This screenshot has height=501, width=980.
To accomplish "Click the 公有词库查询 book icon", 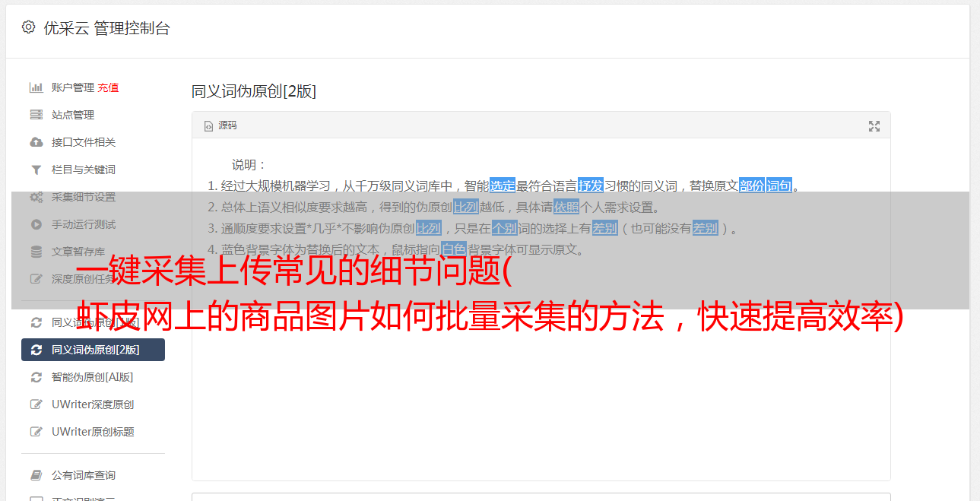I will 36,475.
